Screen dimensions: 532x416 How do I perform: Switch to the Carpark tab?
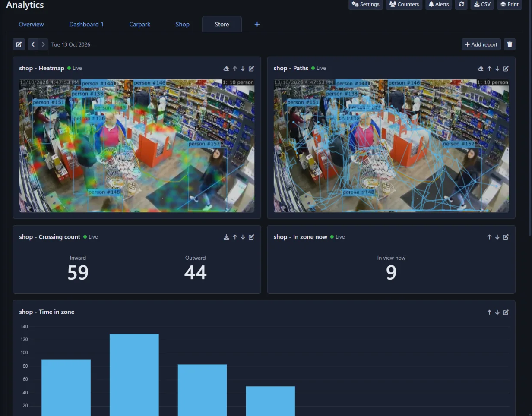point(139,24)
